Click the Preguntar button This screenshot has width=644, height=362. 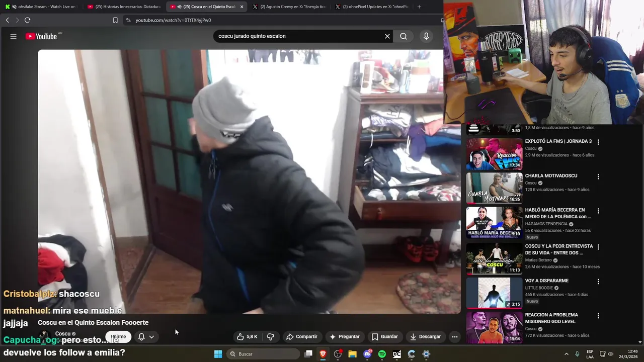[x=345, y=337]
